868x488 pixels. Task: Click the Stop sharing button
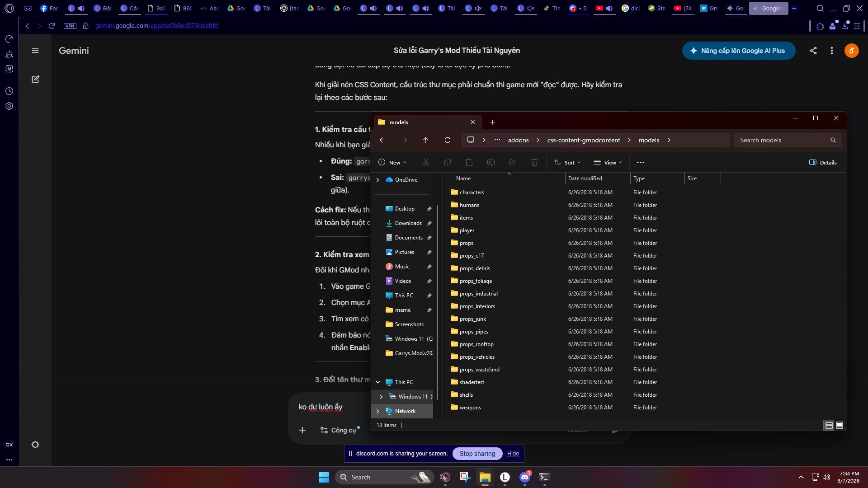(x=477, y=454)
